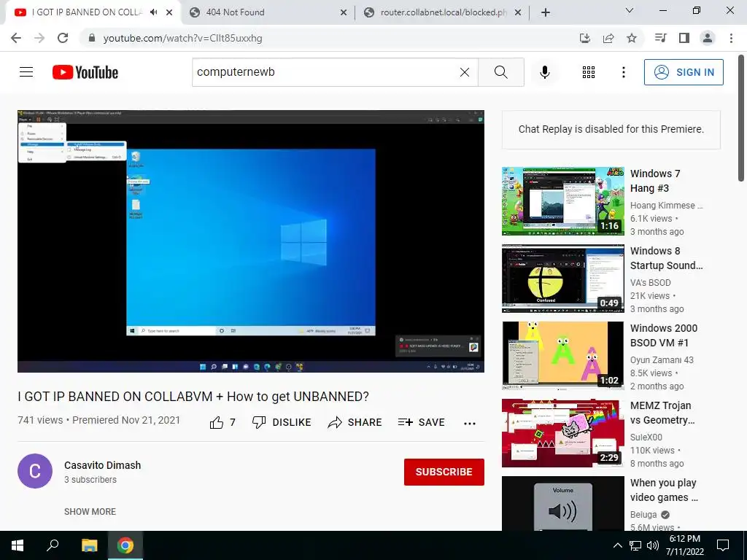Mute the tab via the speaker icon
Screen dimensions: 747x560
click(153, 12)
